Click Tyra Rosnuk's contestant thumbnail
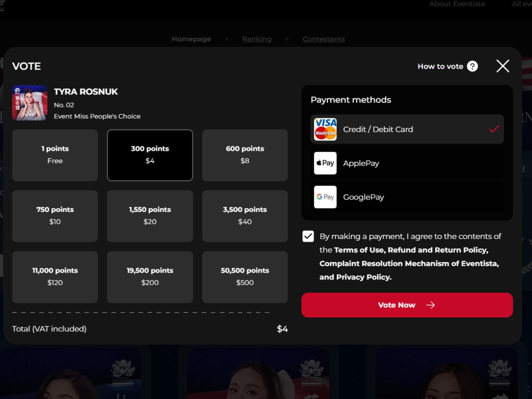This screenshot has height=399, width=532. [x=30, y=103]
